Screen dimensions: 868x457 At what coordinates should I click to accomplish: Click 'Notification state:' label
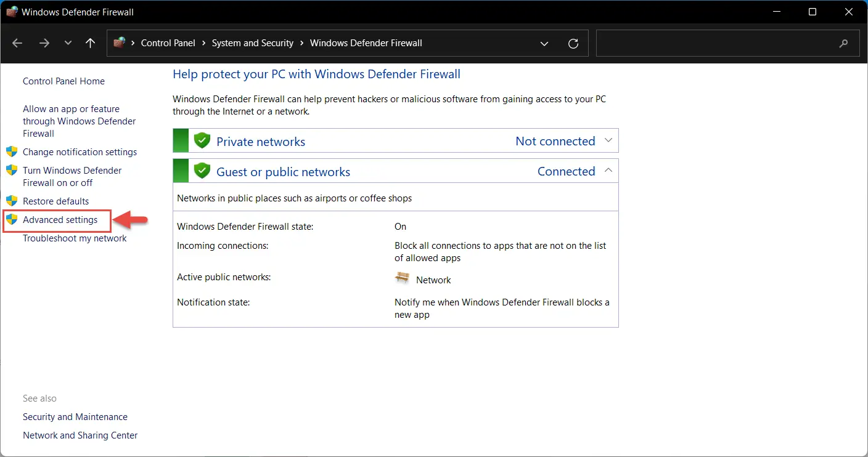(213, 302)
